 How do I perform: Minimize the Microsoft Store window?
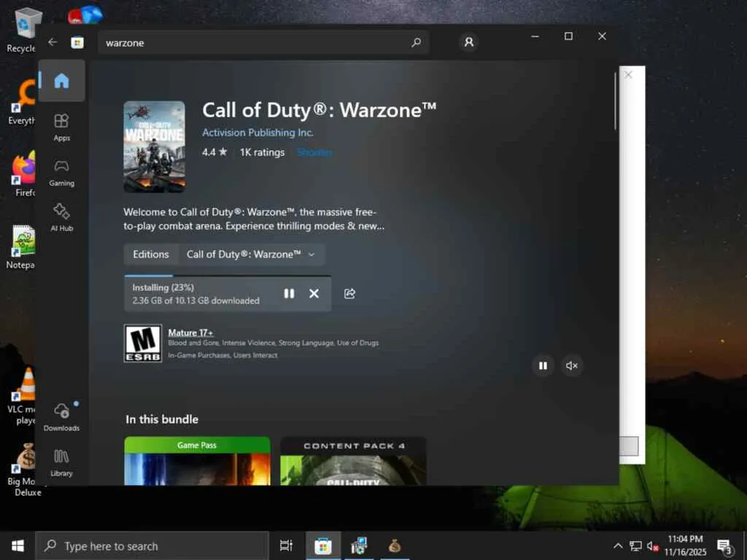pos(535,36)
